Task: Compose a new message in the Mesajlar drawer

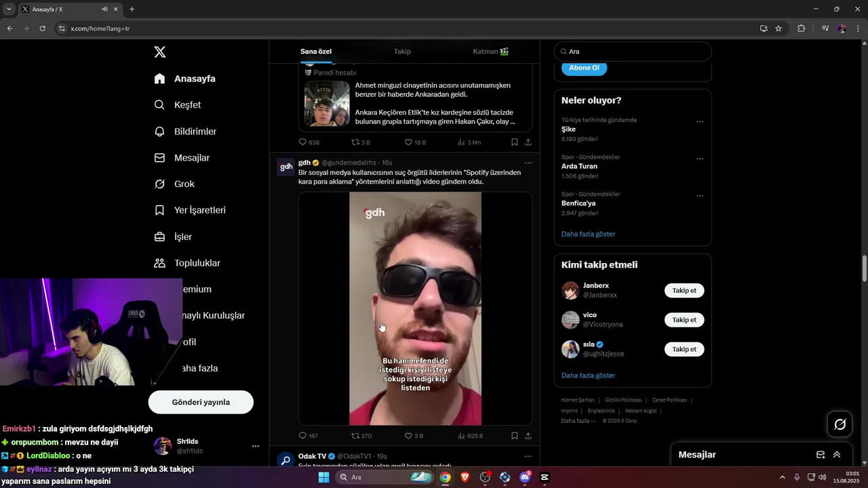Action: [x=821, y=455]
